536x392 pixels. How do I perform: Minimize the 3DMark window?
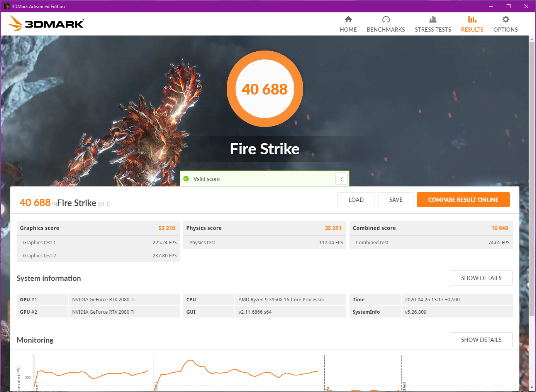coord(491,6)
